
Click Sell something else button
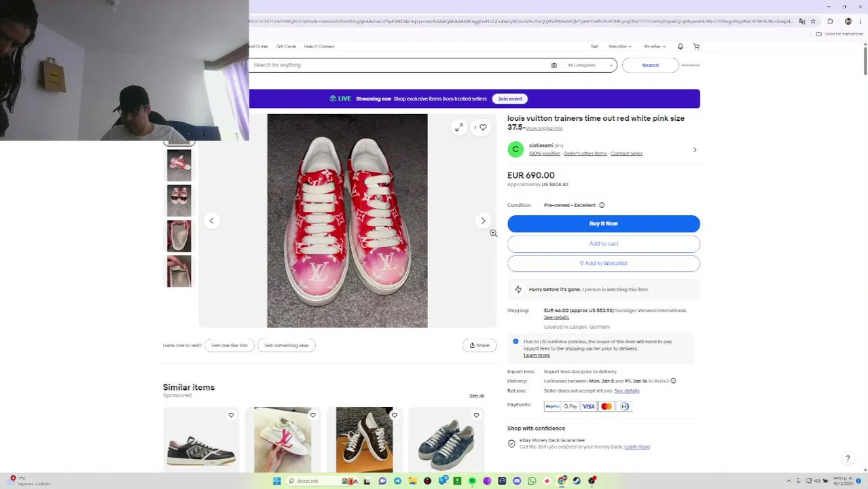(x=286, y=345)
